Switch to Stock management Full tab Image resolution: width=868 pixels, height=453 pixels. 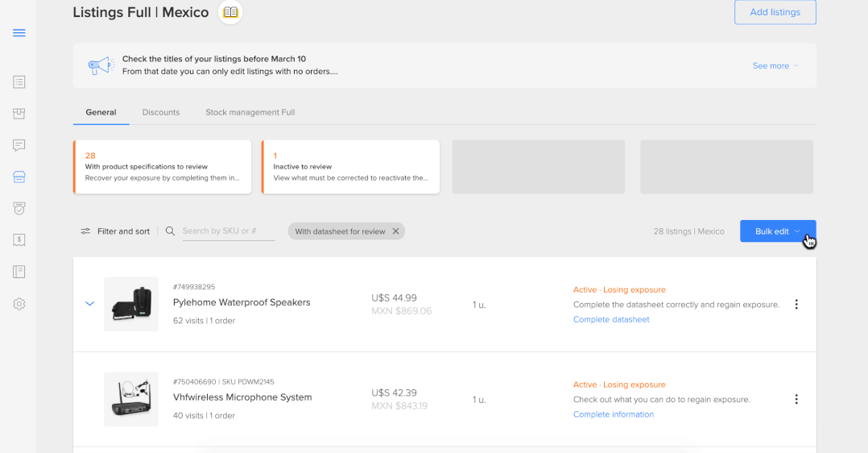tap(250, 112)
